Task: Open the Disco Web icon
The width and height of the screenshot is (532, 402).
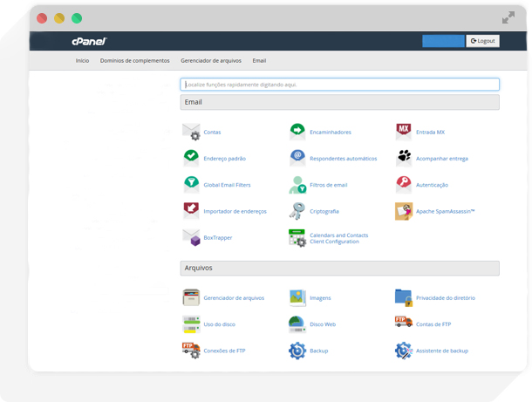Action: pyautogui.click(x=297, y=324)
